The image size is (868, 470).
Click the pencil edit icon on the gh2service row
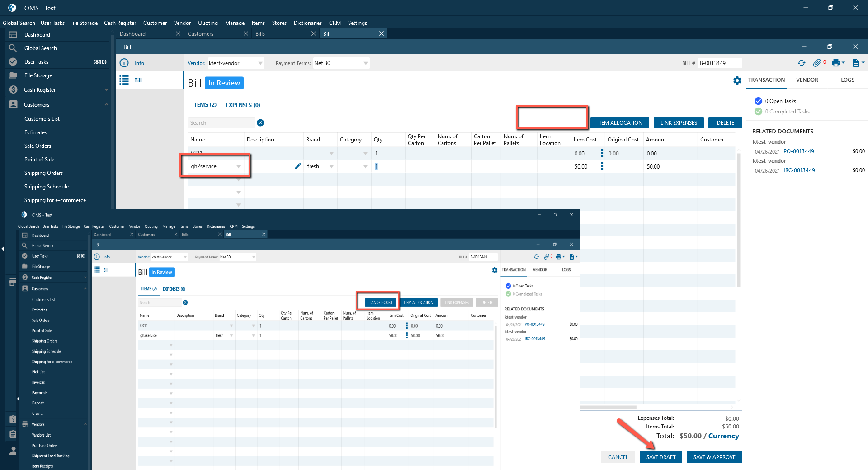297,166
